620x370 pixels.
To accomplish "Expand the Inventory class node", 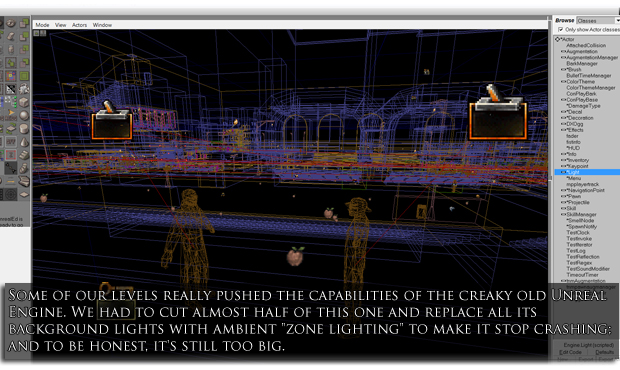I will tap(563, 160).
